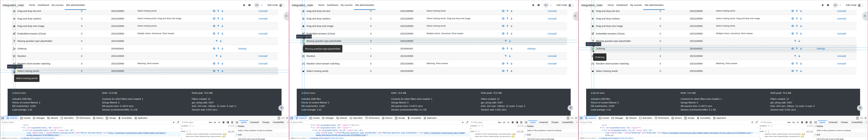Switch to Computed tab in left window DevTools
The image size is (868, 140).
point(254,122)
